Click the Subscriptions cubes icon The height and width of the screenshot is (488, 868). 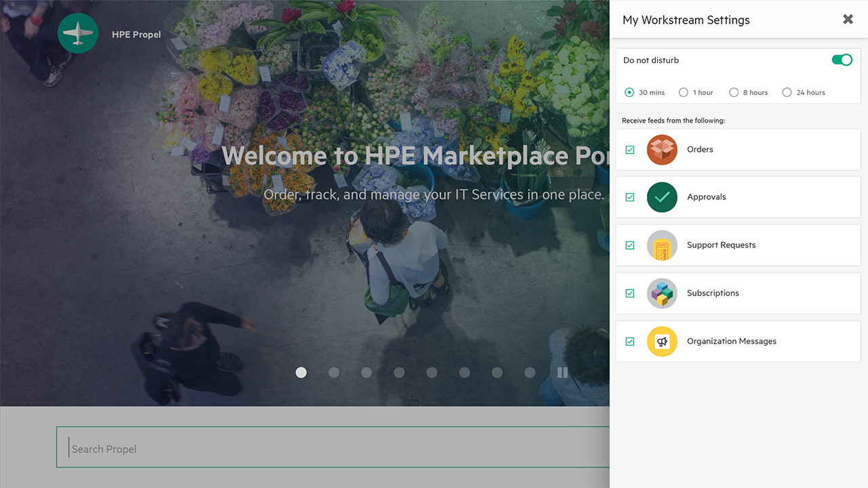click(x=662, y=293)
